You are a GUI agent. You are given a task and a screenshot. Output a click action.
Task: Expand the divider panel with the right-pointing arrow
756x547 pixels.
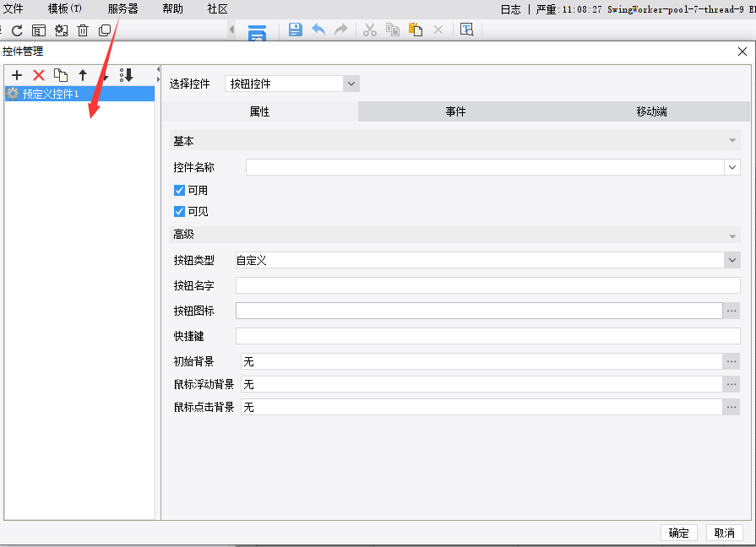click(158, 79)
